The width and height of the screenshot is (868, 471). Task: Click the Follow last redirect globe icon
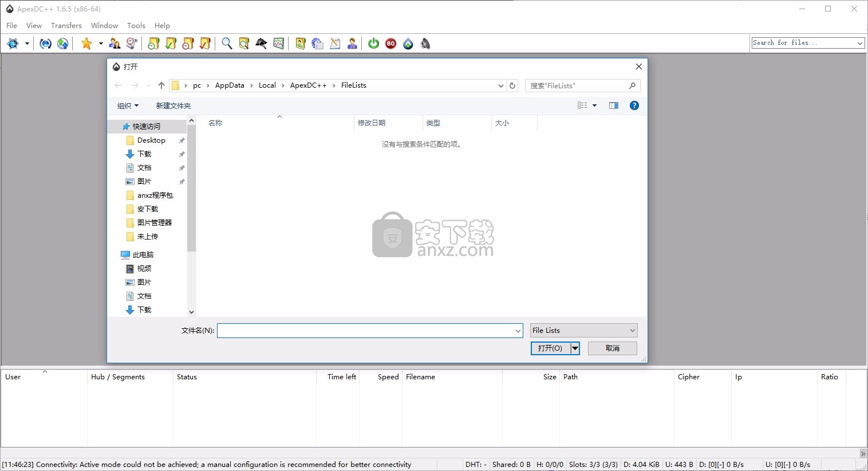(63, 44)
